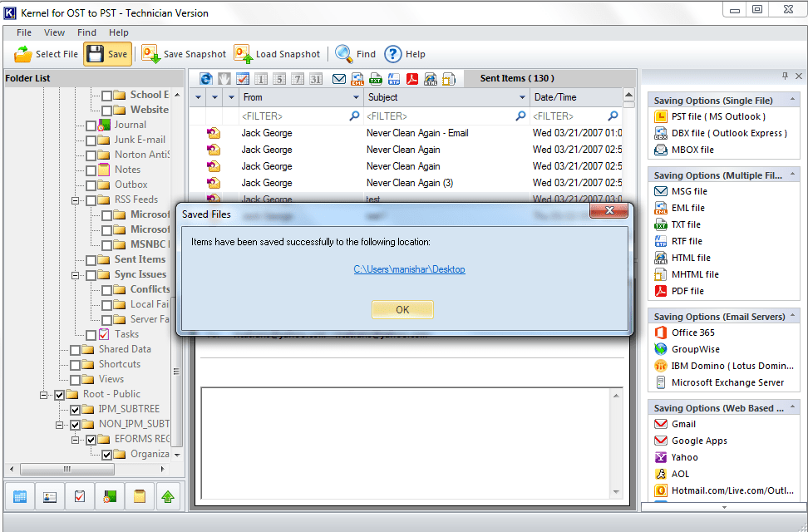This screenshot has width=808, height=532.
Task: Tick the Sent Items folder checkbox
Action: pos(91,260)
